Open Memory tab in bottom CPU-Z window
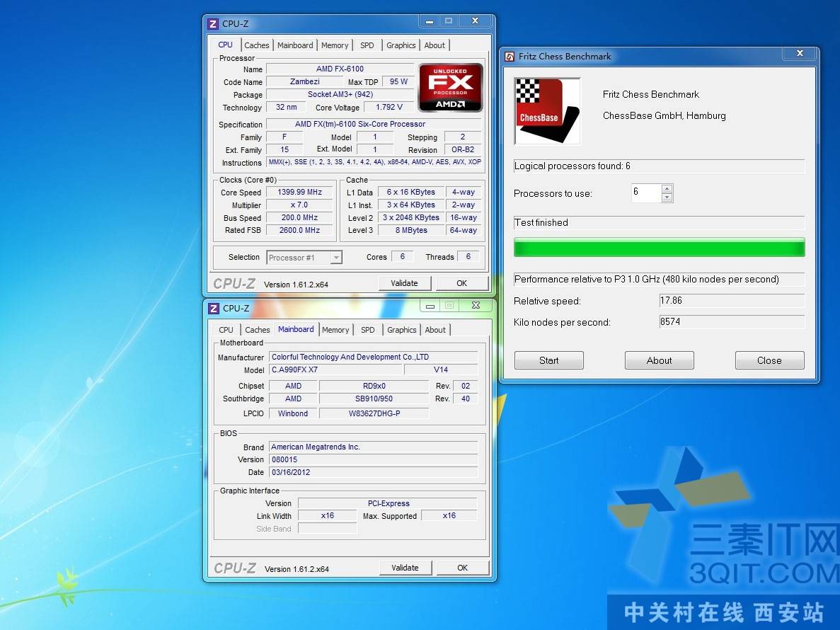 [x=335, y=330]
